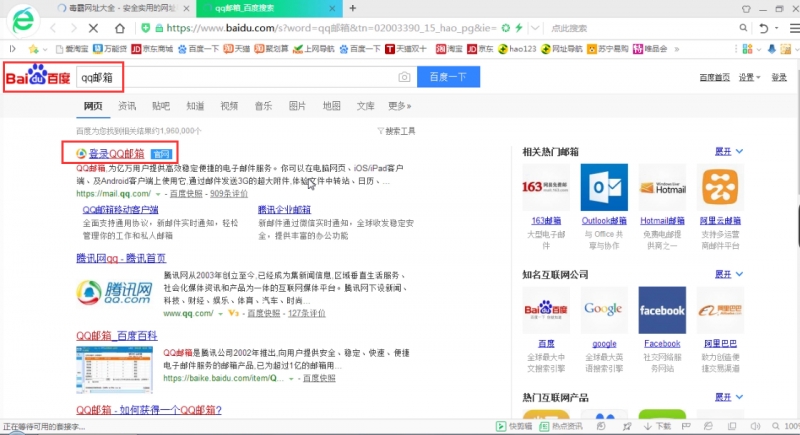Viewport: 800px width, 435px height.
Task: Open the 163邮箱 thumbnail
Action: 546,187
